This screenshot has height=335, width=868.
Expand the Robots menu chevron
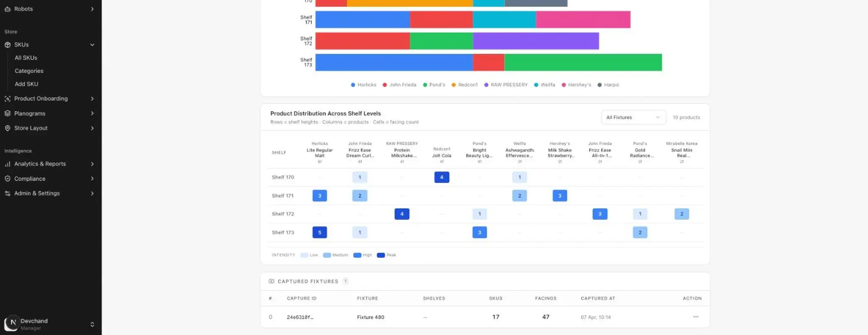coord(92,9)
